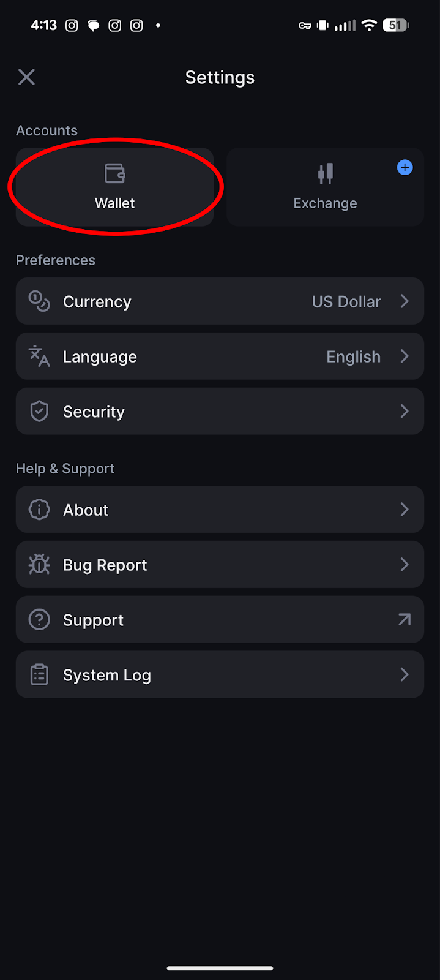Change the US Dollar currency value
Screen dimensions: 440x980
pyautogui.click(x=346, y=302)
